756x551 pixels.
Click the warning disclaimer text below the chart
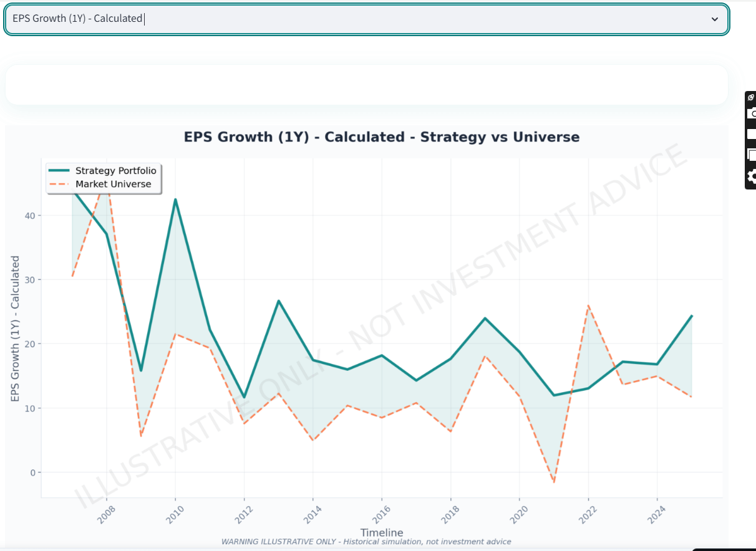tap(366, 542)
